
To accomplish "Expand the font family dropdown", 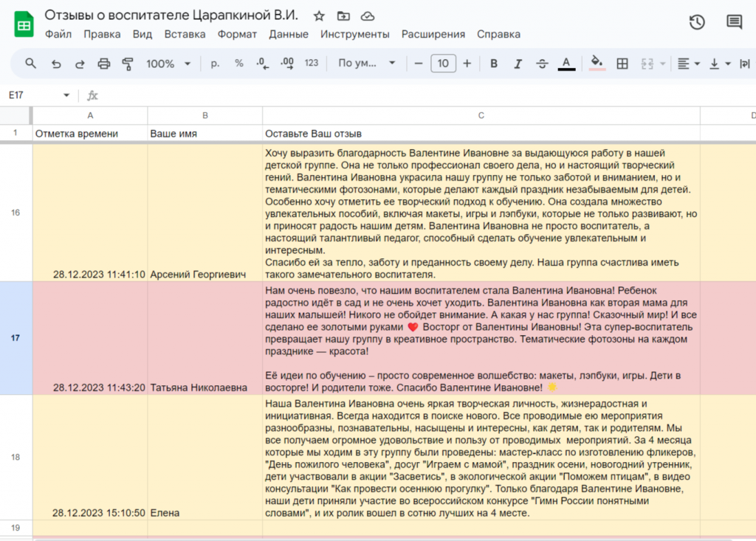I will click(367, 63).
